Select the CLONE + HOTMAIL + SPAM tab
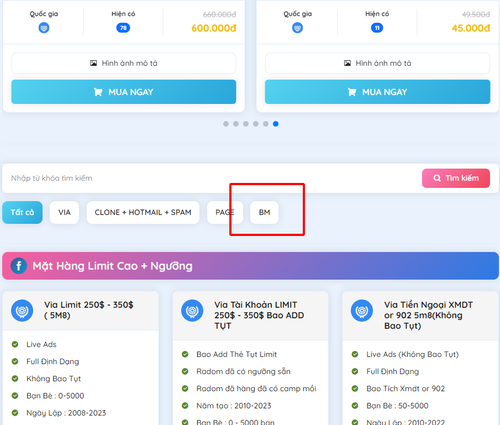500x425 pixels. [x=143, y=212]
